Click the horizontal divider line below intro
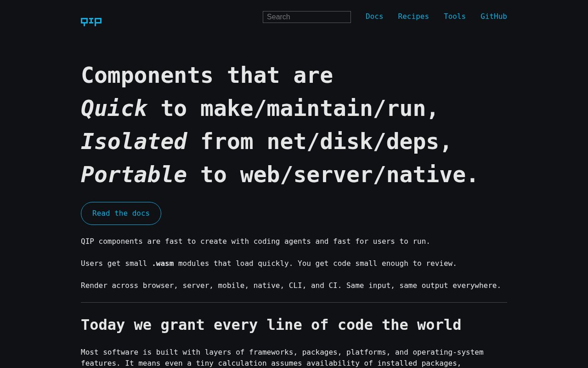 click(x=294, y=302)
